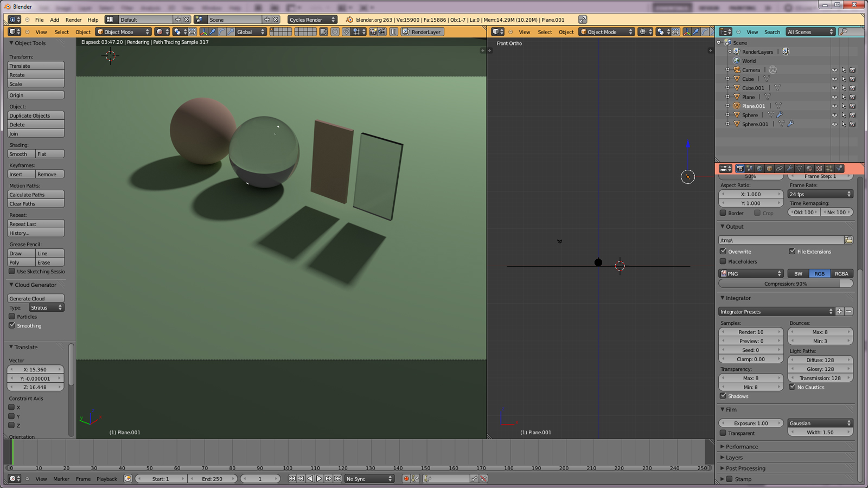Open Object properties tab (cube icon)
The image size is (868, 488).
pyautogui.click(x=769, y=169)
